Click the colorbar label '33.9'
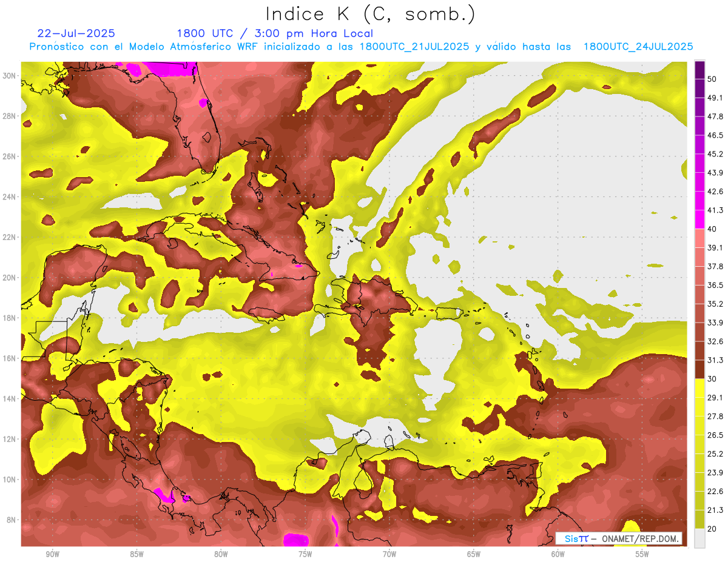 pyautogui.click(x=715, y=323)
